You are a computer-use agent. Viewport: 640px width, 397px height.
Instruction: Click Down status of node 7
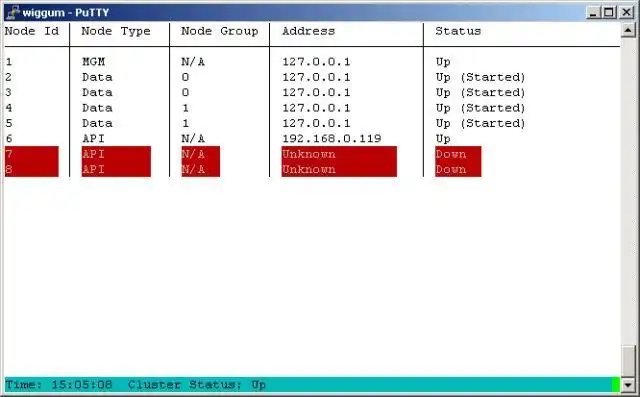click(458, 154)
